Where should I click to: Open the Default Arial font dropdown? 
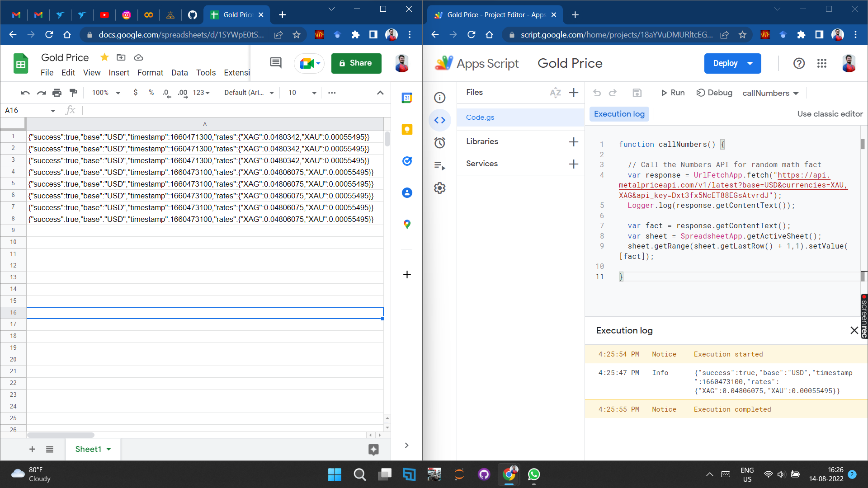(249, 93)
